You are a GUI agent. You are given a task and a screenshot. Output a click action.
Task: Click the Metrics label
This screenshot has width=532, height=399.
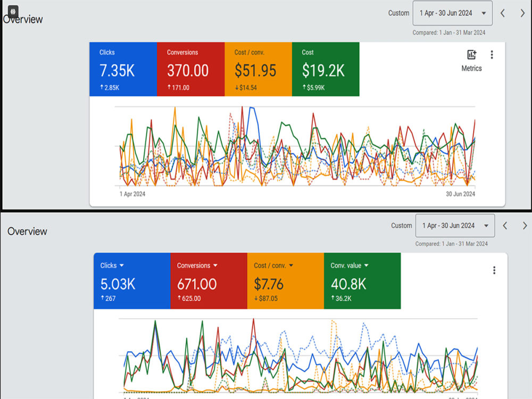tap(471, 68)
